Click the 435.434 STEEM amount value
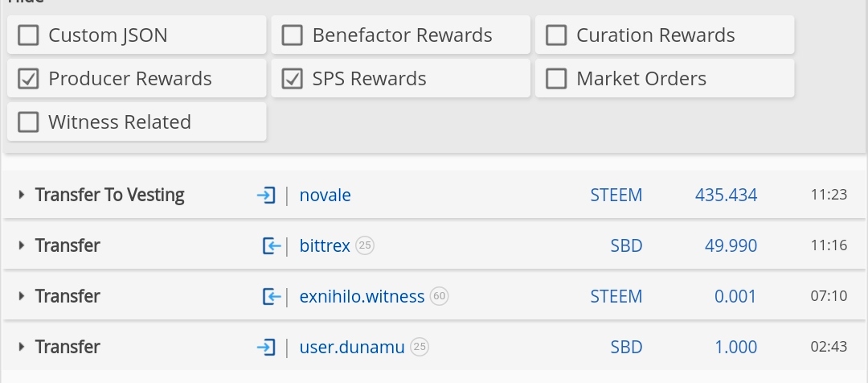 726,195
